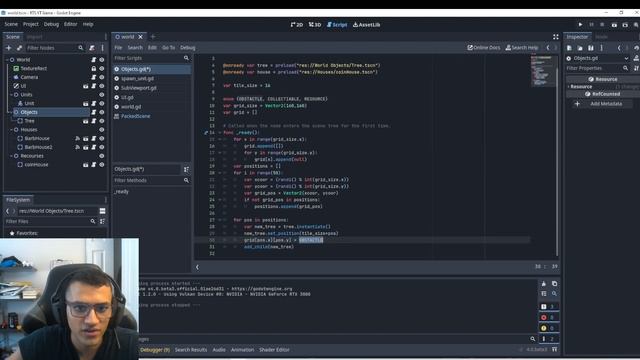Screen dimensions: 640x360
Task: Toggle visibility of Units node
Action: coord(102,95)
